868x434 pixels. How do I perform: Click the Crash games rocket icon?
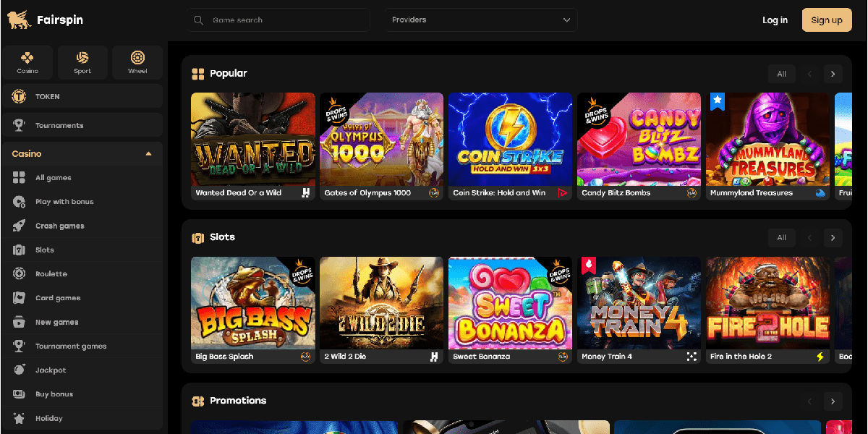20,226
